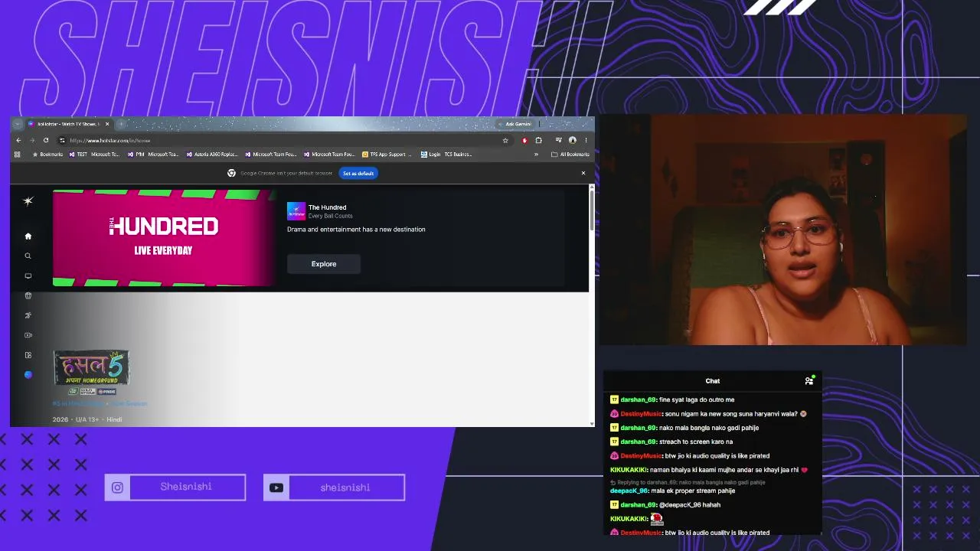Show the hidden bookmarks overflow chevron
Viewport: 980px width, 551px height.
click(x=536, y=155)
